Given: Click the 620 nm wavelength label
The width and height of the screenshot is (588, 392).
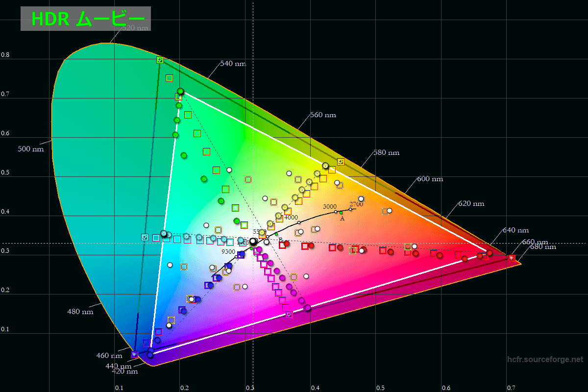Looking at the screenshot, I should [471, 203].
